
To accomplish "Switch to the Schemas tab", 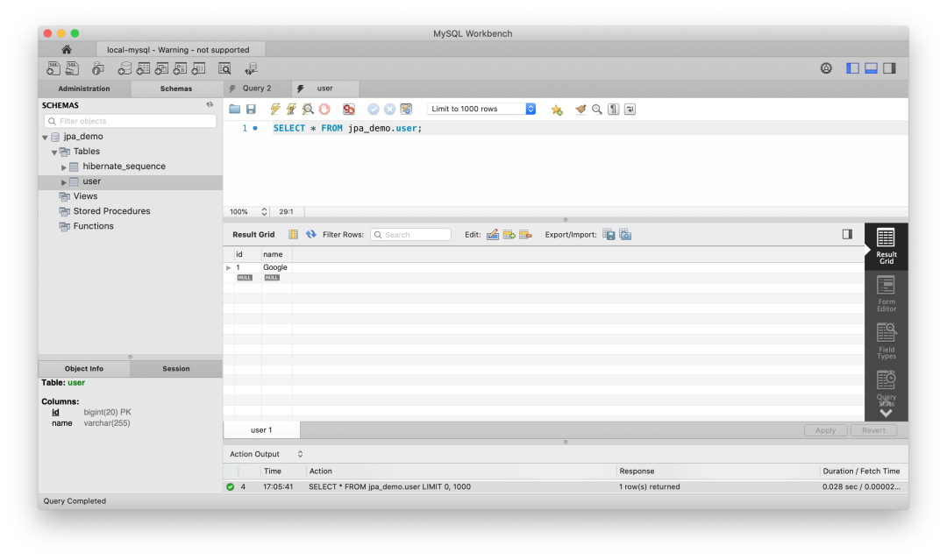I will click(x=175, y=89).
